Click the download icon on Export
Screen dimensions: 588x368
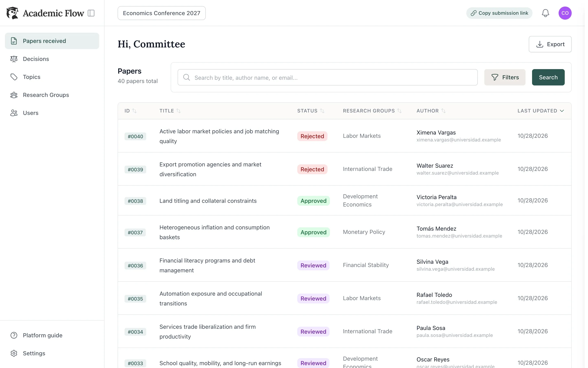[x=539, y=44]
